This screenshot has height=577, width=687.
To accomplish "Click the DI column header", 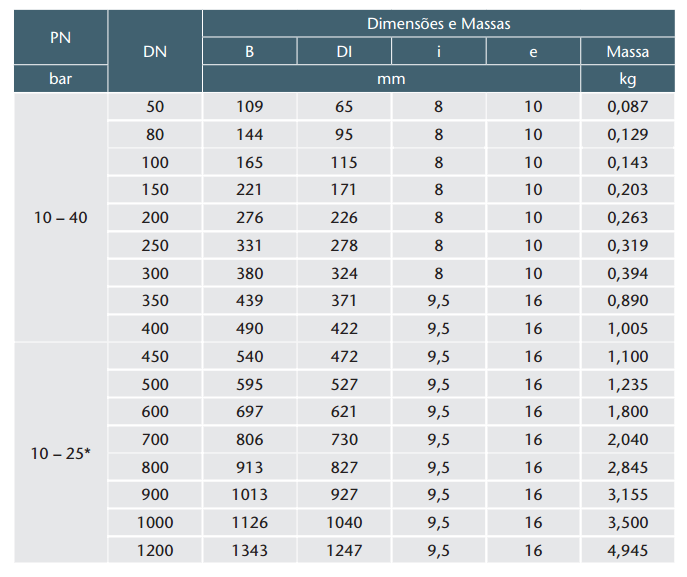I will click(344, 52).
